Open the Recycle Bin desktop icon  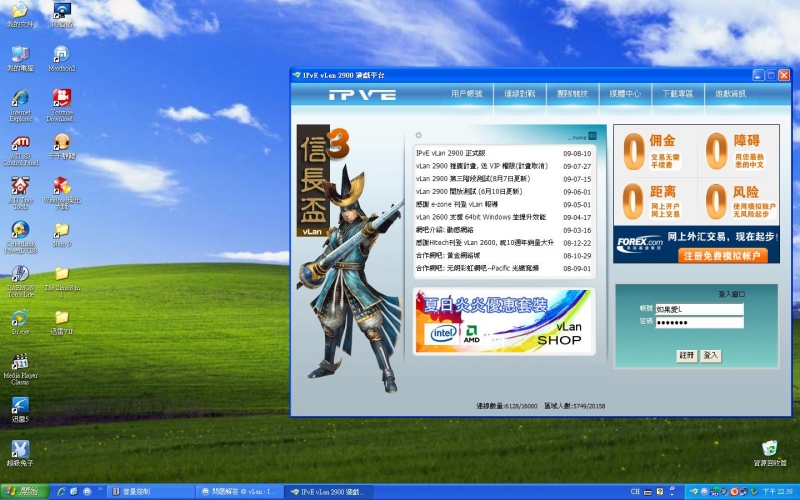click(769, 453)
